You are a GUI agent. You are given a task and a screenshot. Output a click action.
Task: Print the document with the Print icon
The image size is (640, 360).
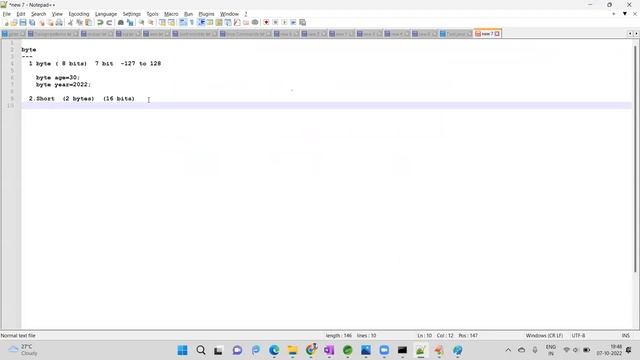pyautogui.click(x=59, y=22)
